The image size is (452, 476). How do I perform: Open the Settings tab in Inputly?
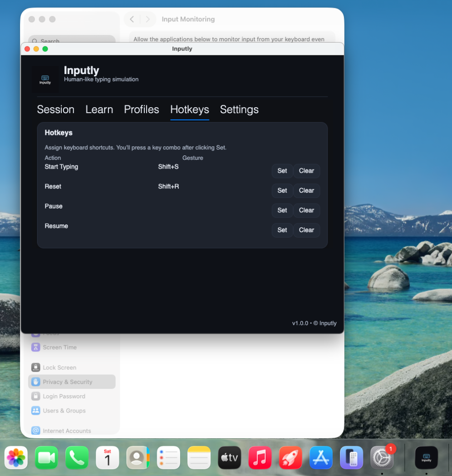[239, 109]
